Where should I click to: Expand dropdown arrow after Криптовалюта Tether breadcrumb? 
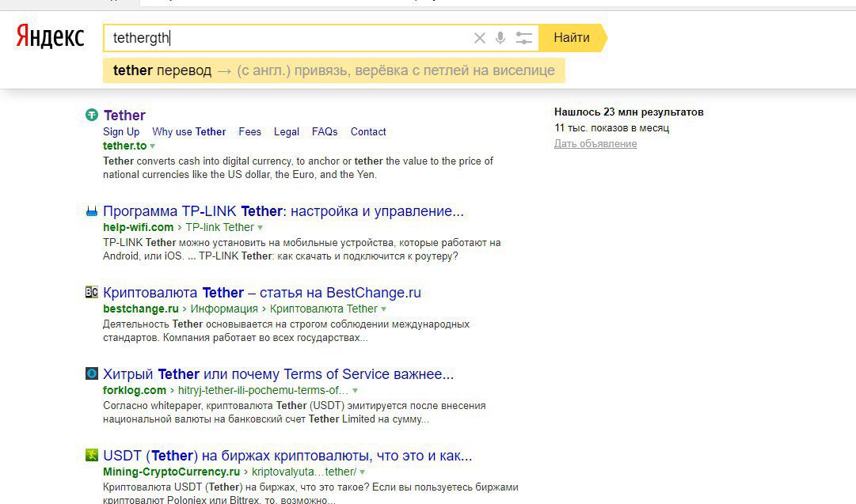[383, 309]
